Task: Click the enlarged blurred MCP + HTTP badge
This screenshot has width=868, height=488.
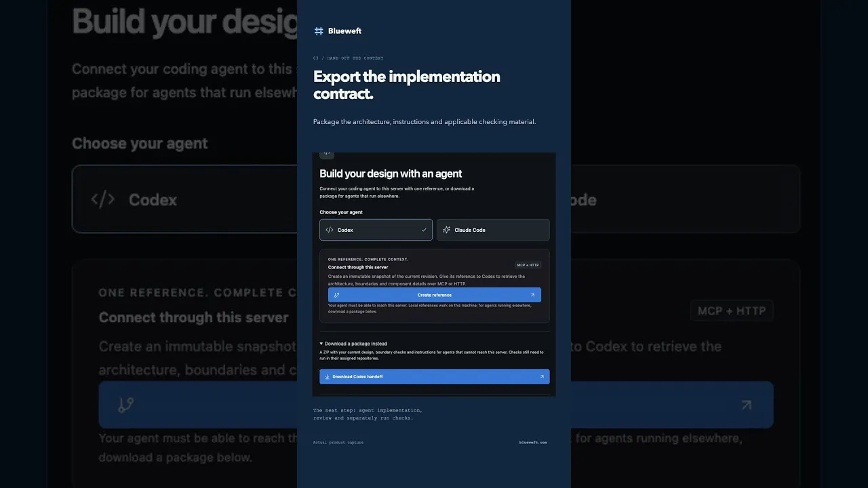Action: 732,310
